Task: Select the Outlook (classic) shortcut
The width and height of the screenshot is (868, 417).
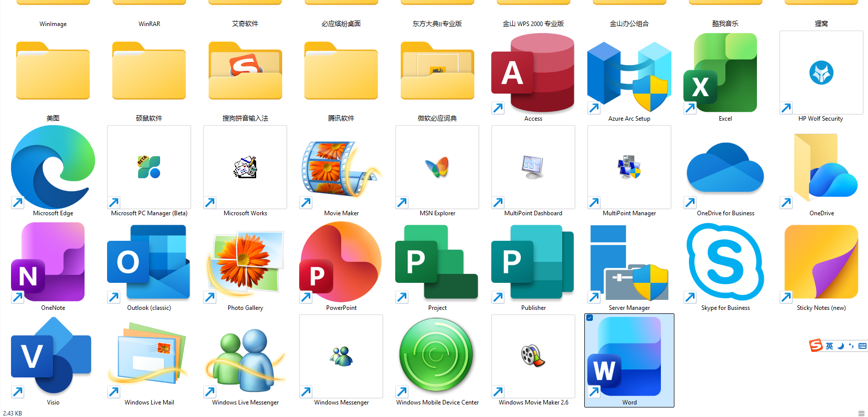Action: coord(149,262)
